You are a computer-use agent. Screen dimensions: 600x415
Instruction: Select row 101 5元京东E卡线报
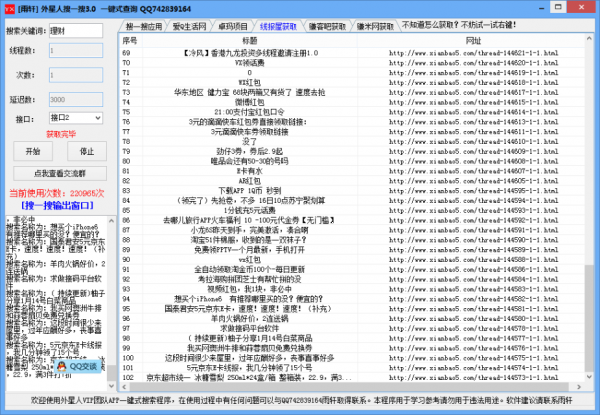[x=352, y=368]
